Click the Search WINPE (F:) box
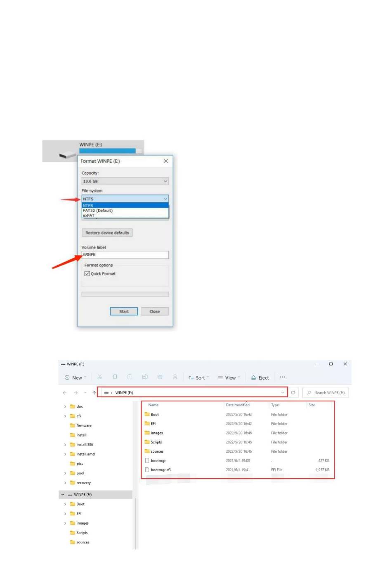Screen dimensions: 392x586 click(x=326, y=393)
